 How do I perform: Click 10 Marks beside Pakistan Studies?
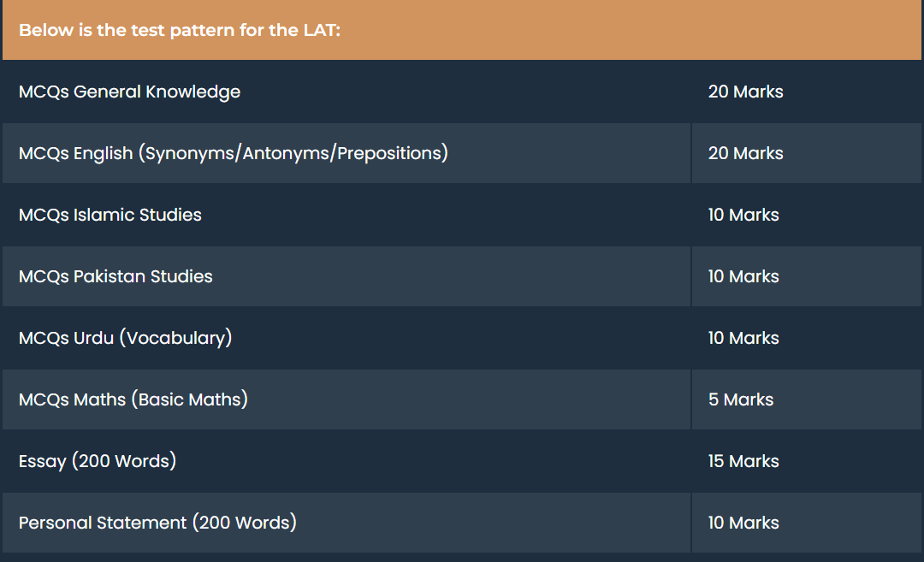(743, 276)
